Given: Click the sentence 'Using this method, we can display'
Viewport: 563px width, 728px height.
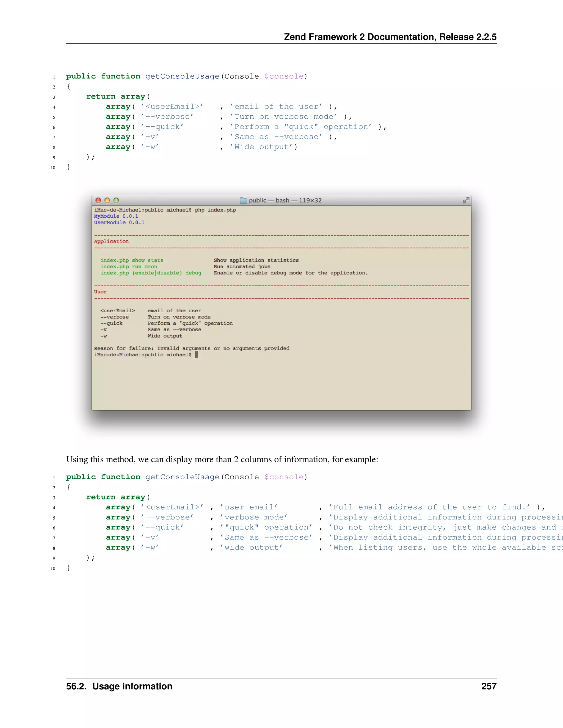Looking at the screenshot, I should point(222,459).
